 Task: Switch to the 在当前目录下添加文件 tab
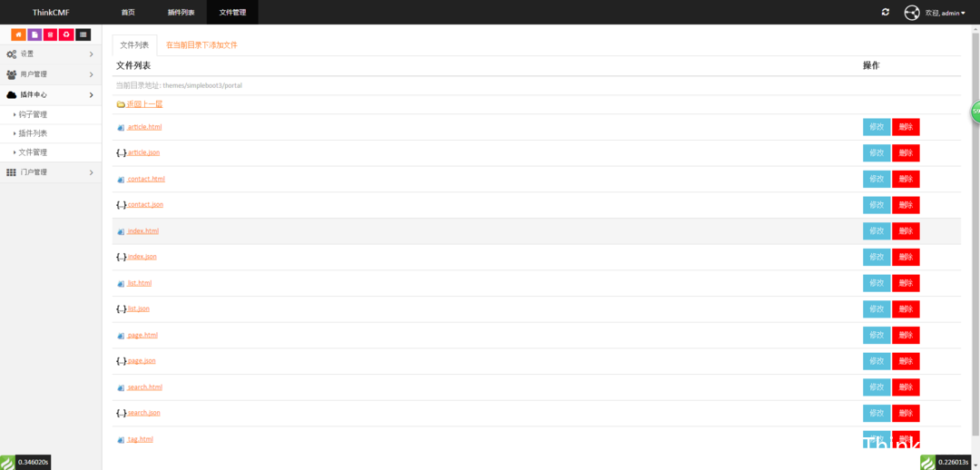pyautogui.click(x=201, y=45)
